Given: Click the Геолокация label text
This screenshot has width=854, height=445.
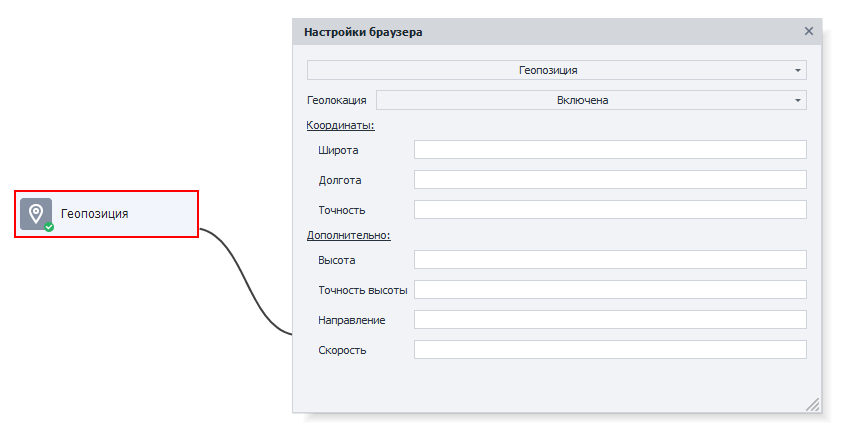Looking at the screenshot, I should click(x=337, y=100).
